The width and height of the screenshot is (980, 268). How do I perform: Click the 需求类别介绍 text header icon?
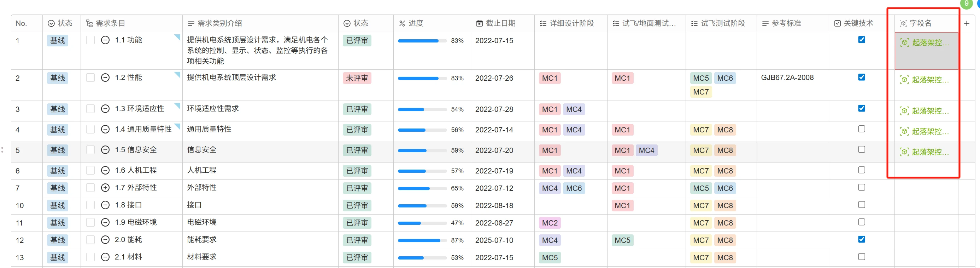191,23
